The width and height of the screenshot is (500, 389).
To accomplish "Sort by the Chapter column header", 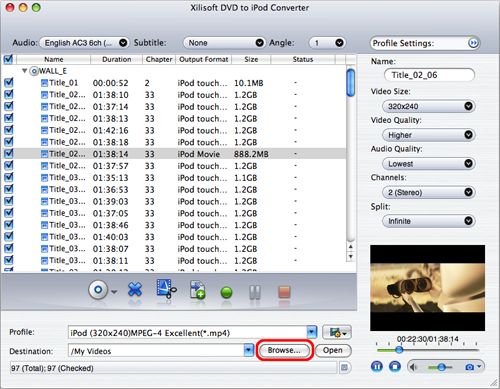I will [159, 59].
